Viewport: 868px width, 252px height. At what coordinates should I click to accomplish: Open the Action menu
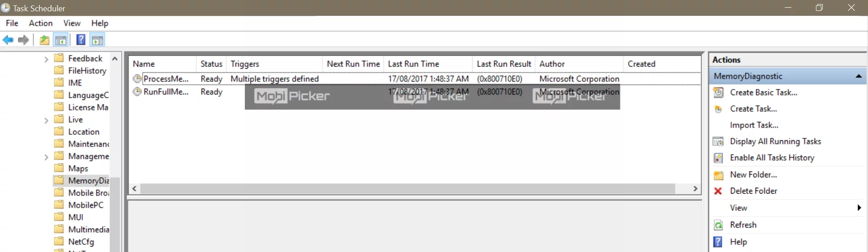41,23
